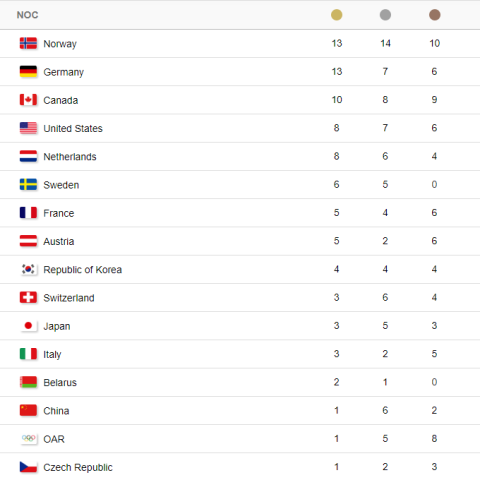This screenshot has height=480, width=480.
Task: Click the Japan flag icon
Action: (28, 326)
